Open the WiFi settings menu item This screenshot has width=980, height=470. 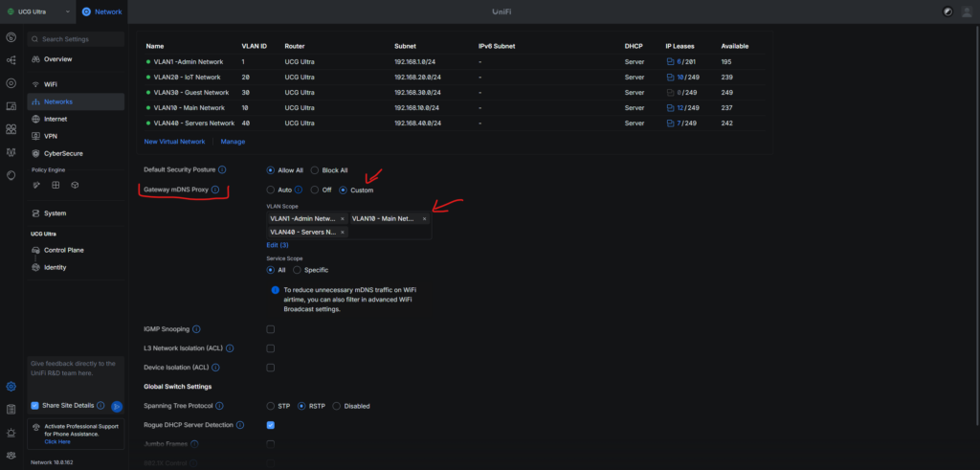51,84
